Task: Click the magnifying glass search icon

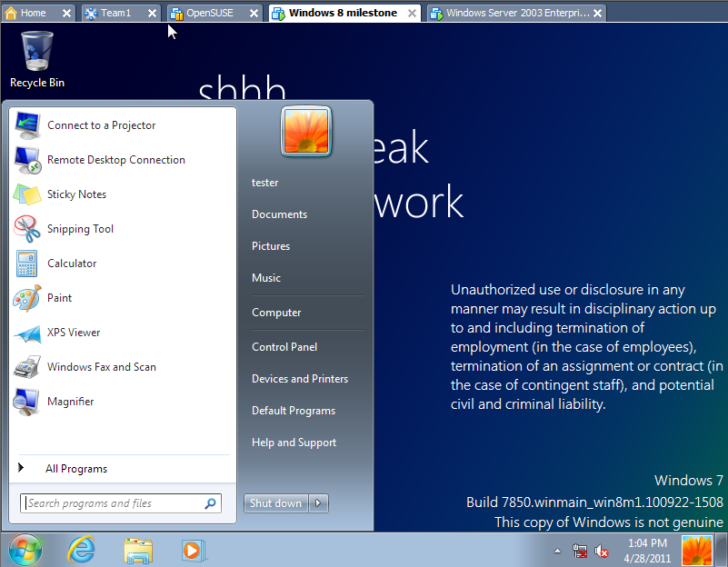Action: coord(210,503)
